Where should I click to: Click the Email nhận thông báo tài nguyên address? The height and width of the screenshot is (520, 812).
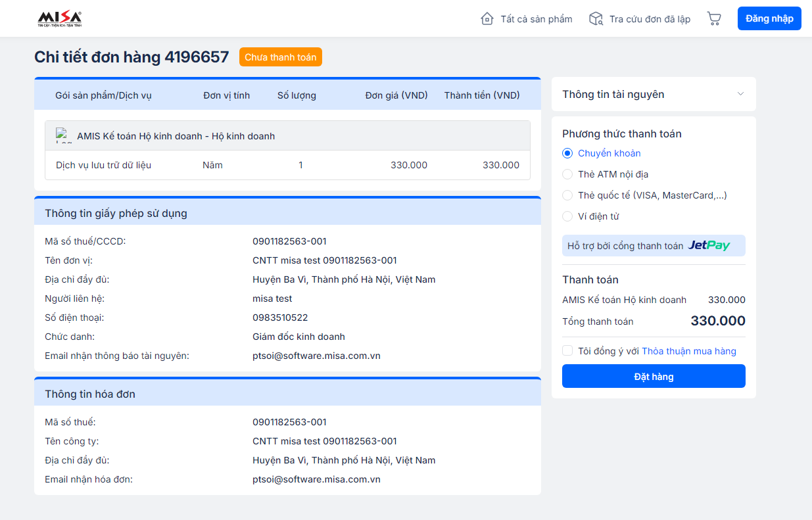click(x=316, y=356)
